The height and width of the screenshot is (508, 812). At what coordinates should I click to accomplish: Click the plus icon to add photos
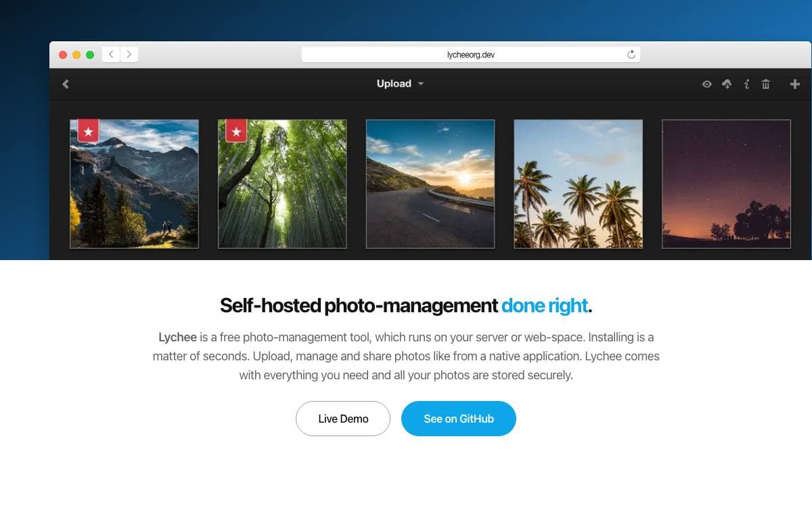[x=794, y=84]
